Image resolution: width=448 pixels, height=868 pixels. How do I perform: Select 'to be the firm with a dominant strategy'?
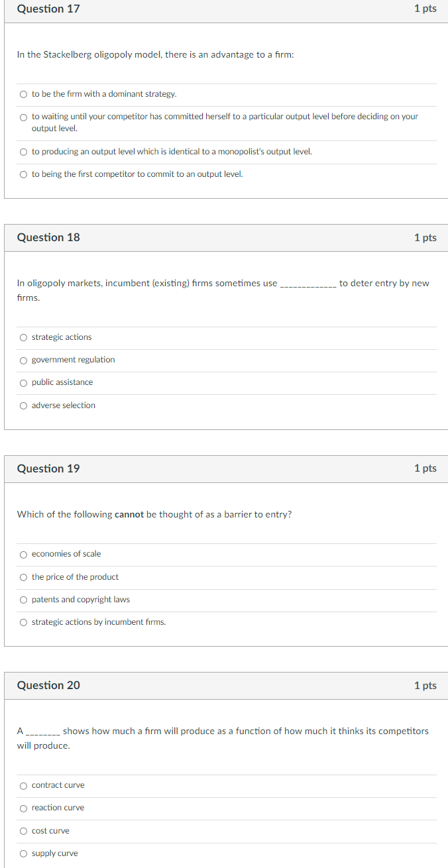[x=23, y=93]
